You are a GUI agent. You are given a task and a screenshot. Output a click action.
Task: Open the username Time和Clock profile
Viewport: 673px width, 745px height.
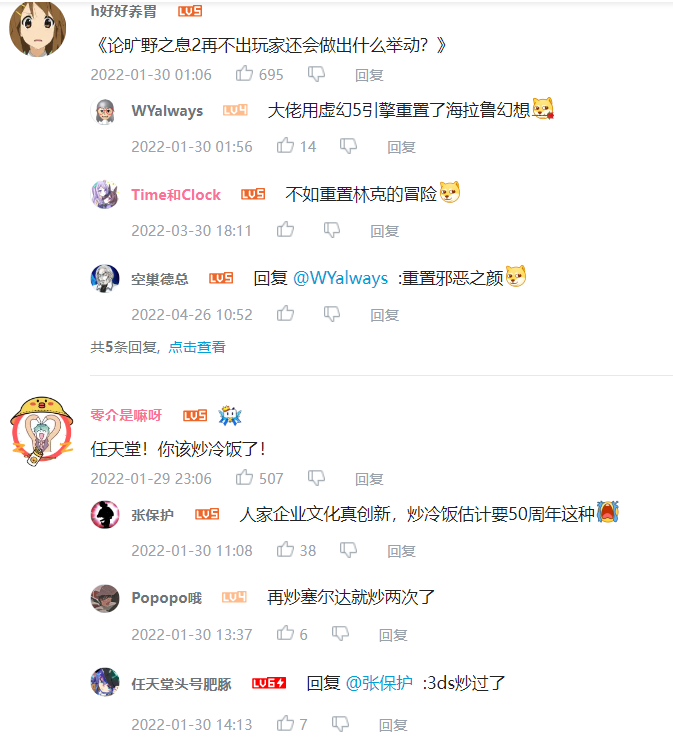pyautogui.click(x=176, y=195)
